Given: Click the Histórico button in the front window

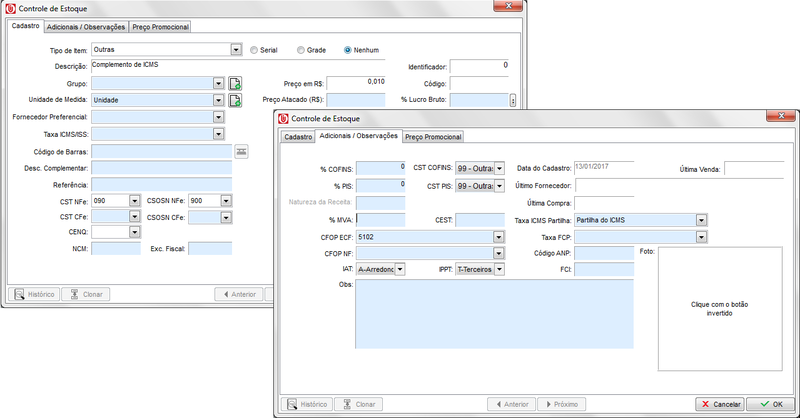Looking at the screenshot, I should point(306,404).
